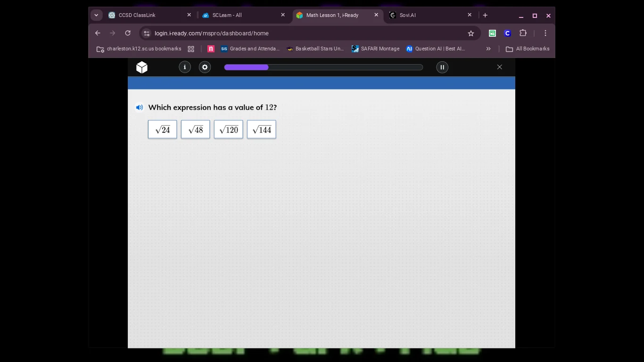Show hidden bookmarks with the chevron
The height and width of the screenshot is (362, 644).
click(488, 49)
